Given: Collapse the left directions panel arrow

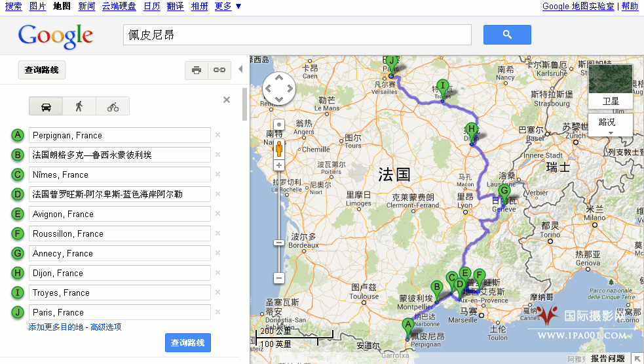Looking at the screenshot, I should coord(240,69).
